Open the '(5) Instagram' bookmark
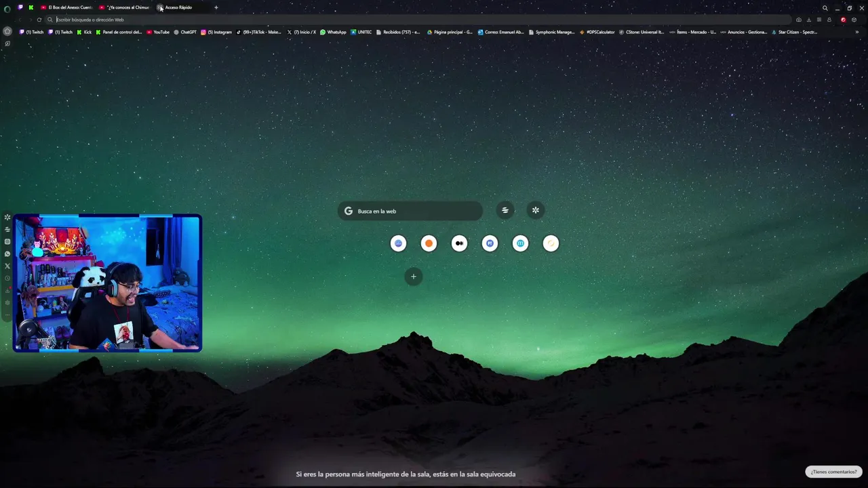 pos(216,32)
